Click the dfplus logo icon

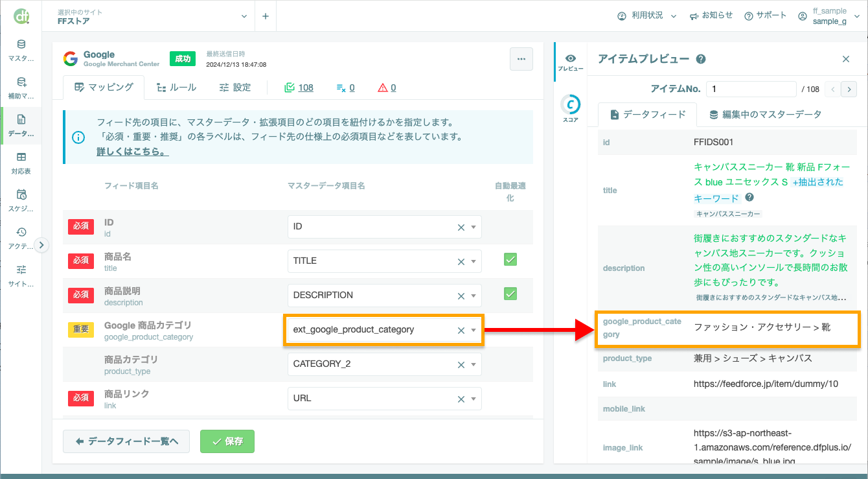click(21, 16)
